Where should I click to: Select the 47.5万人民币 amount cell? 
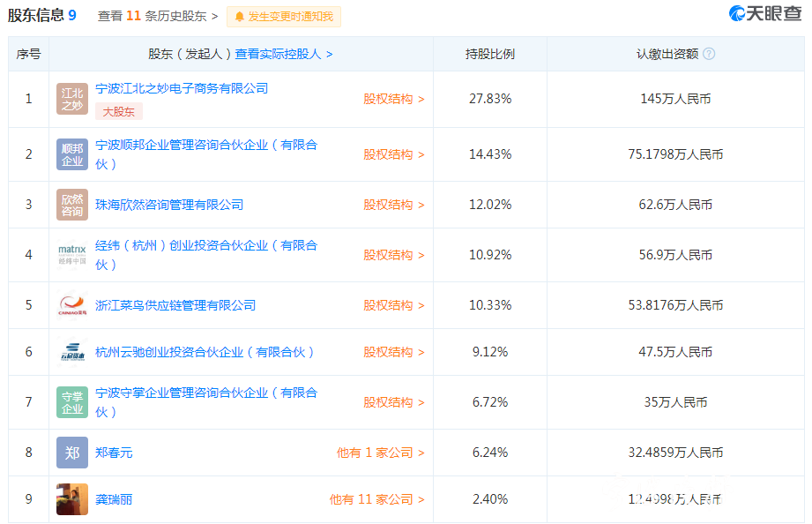675,352
